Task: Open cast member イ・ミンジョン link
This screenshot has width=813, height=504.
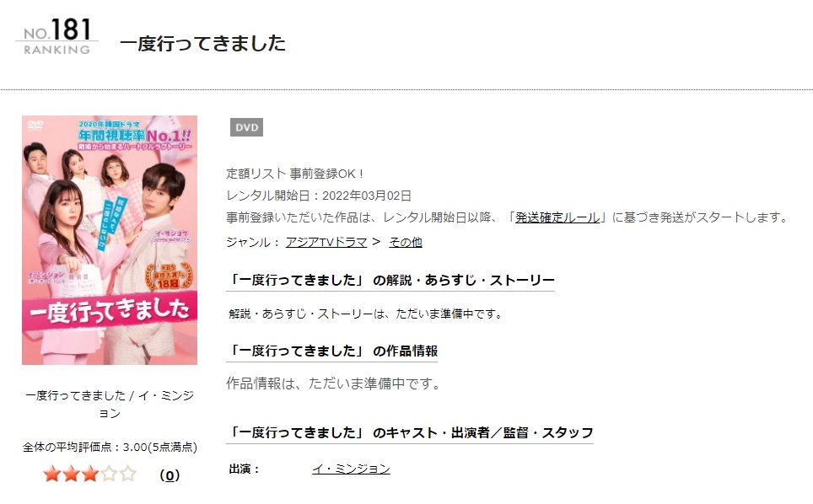Action: coord(351,469)
